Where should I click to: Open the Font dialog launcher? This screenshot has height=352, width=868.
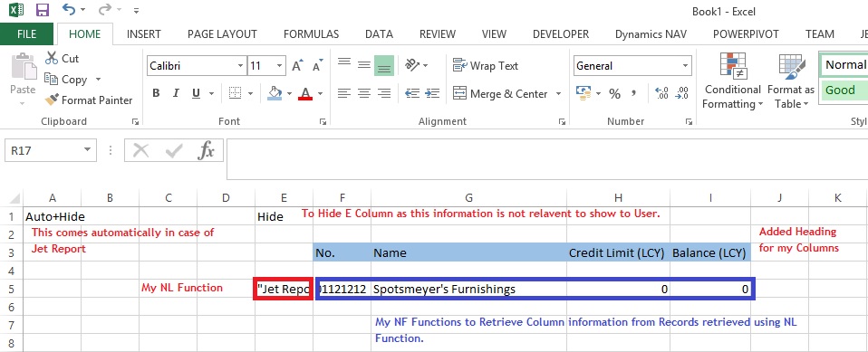point(323,121)
